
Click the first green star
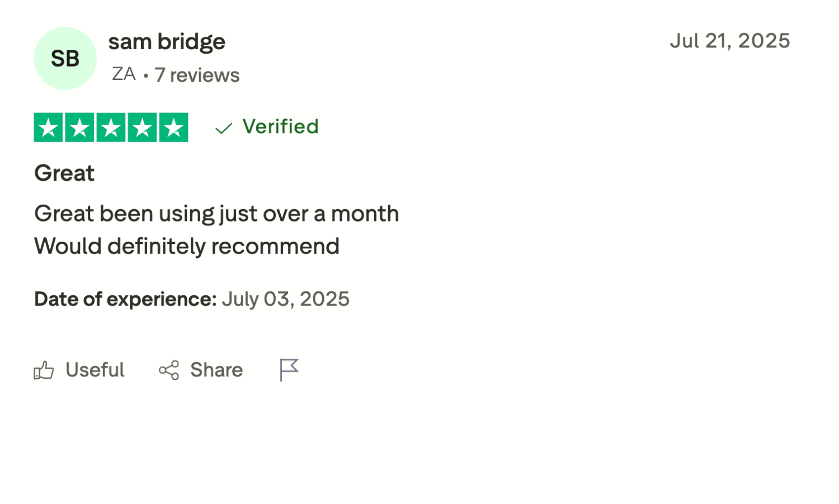coord(48,128)
